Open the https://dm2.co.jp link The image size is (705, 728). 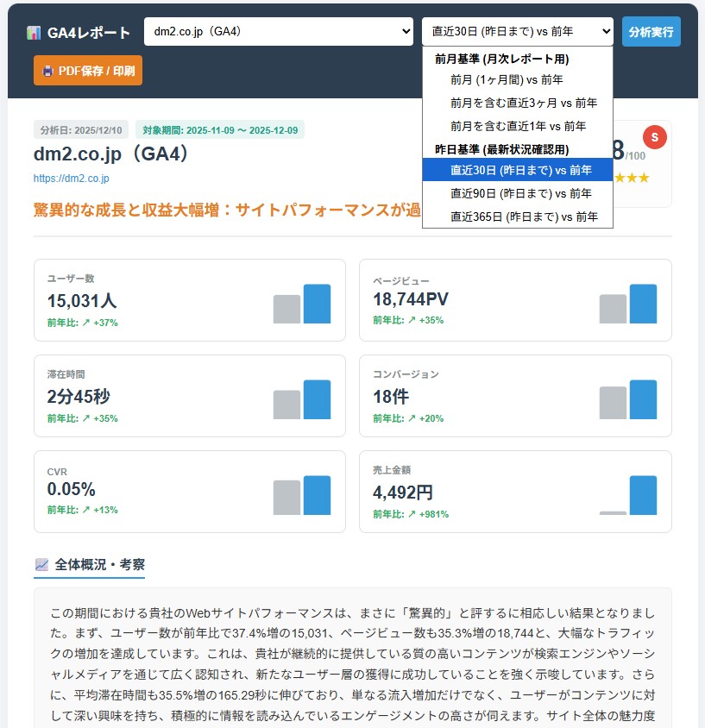(71, 179)
